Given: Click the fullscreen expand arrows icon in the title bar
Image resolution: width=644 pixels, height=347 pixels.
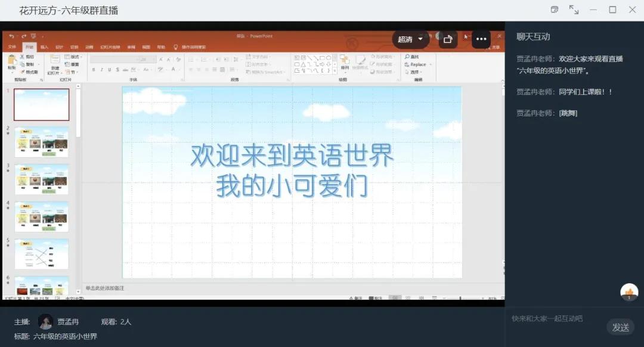Looking at the screenshot, I should point(574,10).
